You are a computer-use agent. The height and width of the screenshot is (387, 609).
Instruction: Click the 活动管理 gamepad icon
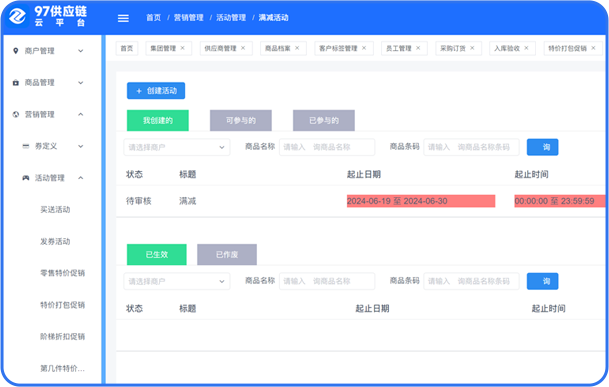(26, 178)
